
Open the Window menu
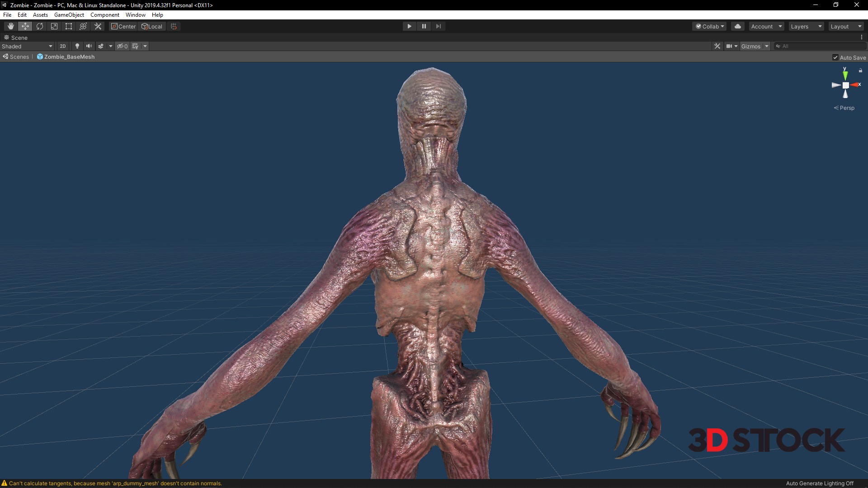pos(135,15)
